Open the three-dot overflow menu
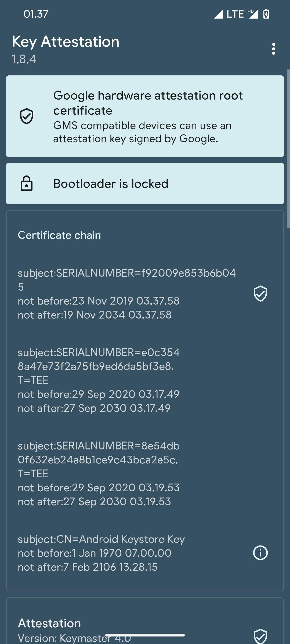The image size is (290, 644). point(273,49)
